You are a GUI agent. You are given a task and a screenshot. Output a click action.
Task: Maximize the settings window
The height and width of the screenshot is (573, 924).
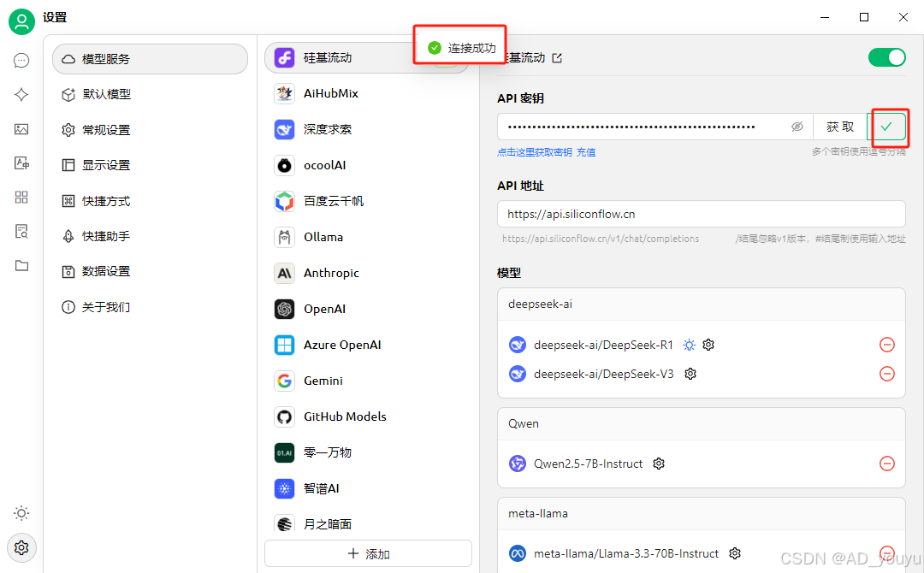[864, 17]
